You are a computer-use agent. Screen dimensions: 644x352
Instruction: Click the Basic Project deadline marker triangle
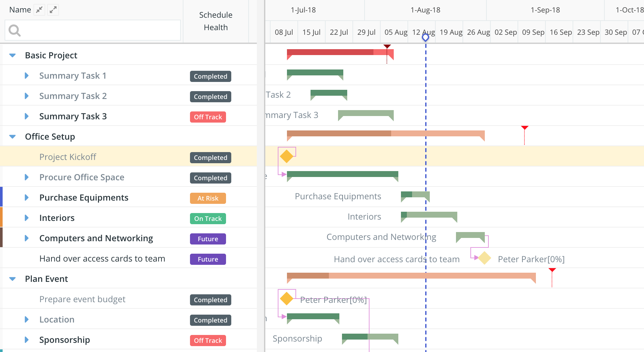coord(387,47)
